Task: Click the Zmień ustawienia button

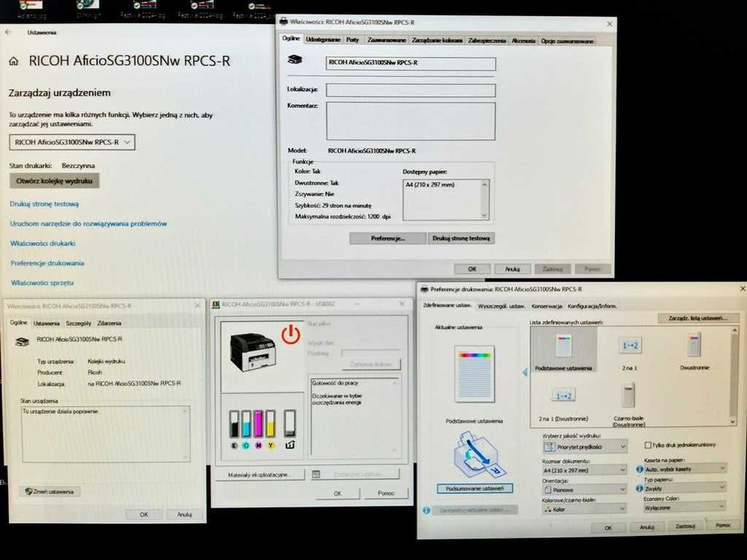Action: pyautogui.click(x=50, y=491)
